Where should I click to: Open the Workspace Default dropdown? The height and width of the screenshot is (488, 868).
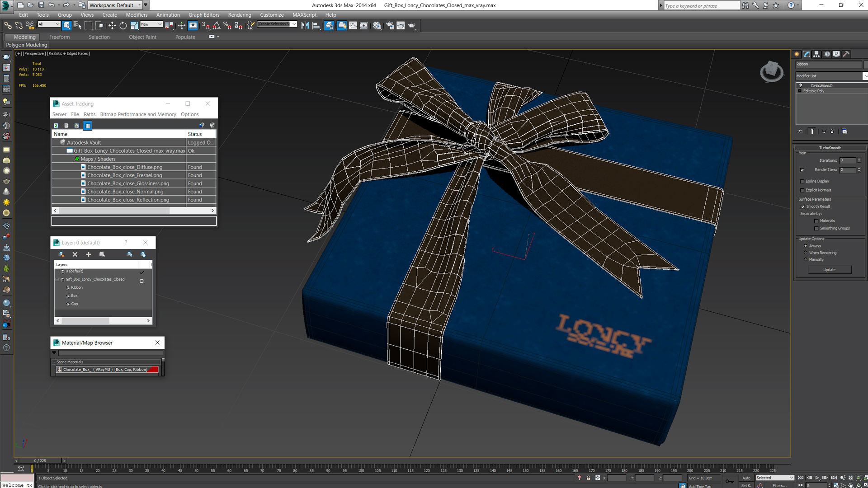[115, 5]
